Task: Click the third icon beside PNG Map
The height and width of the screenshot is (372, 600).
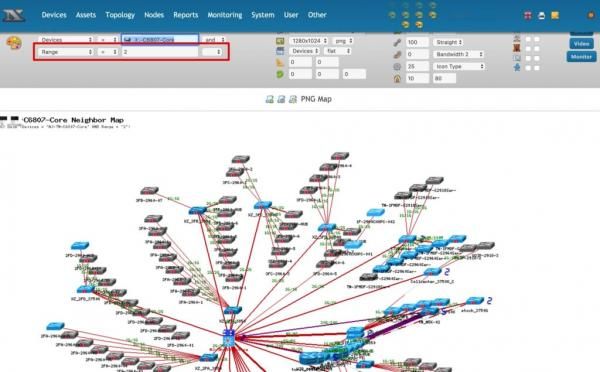Action: pyautogui.click(x=293, y=99)
